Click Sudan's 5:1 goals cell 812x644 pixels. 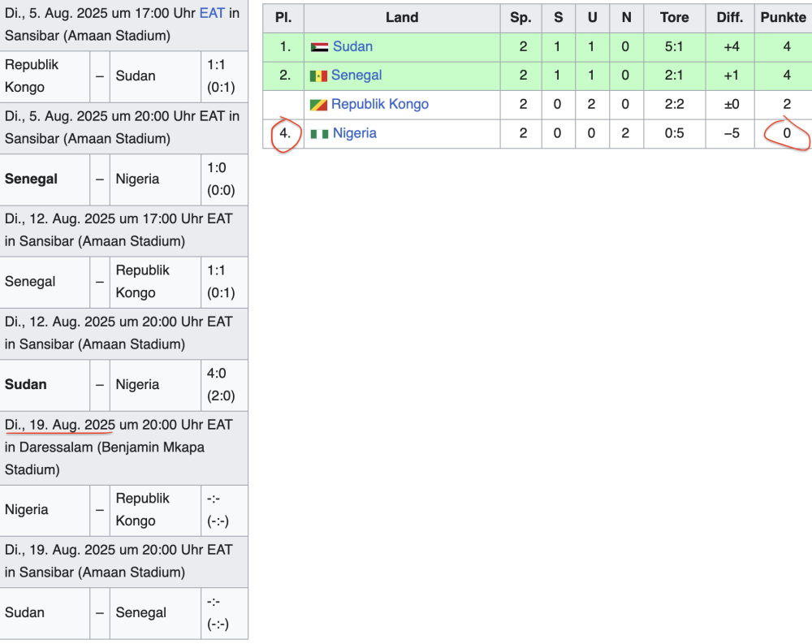(x=674, y=46)
